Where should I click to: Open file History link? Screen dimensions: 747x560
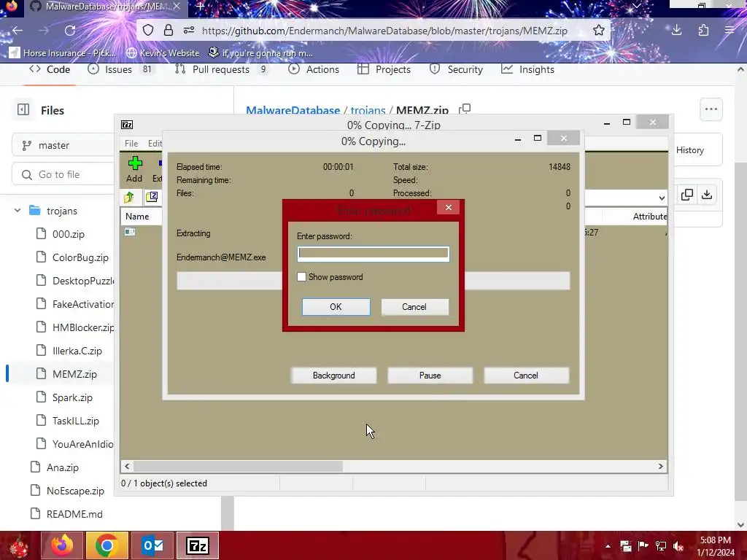click(x=689, y=150)
